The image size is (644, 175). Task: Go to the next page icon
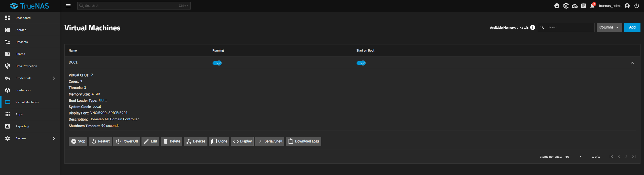click(626, 157)
